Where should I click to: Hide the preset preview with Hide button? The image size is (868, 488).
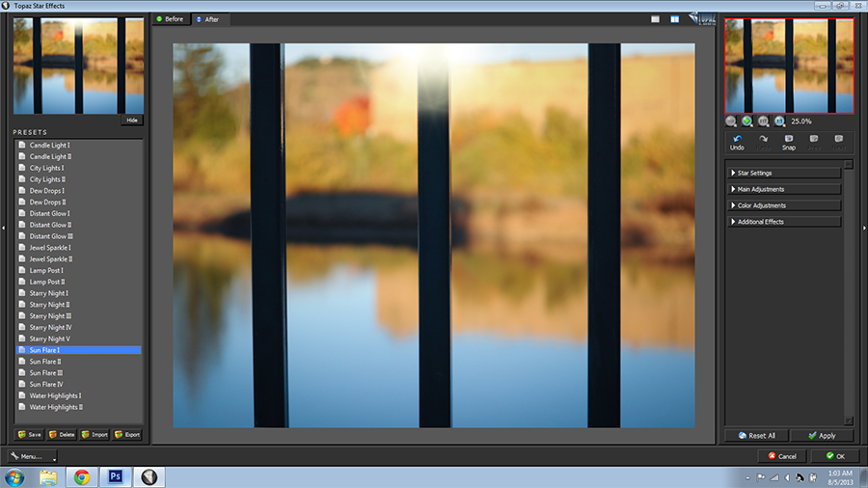(132, 121)
